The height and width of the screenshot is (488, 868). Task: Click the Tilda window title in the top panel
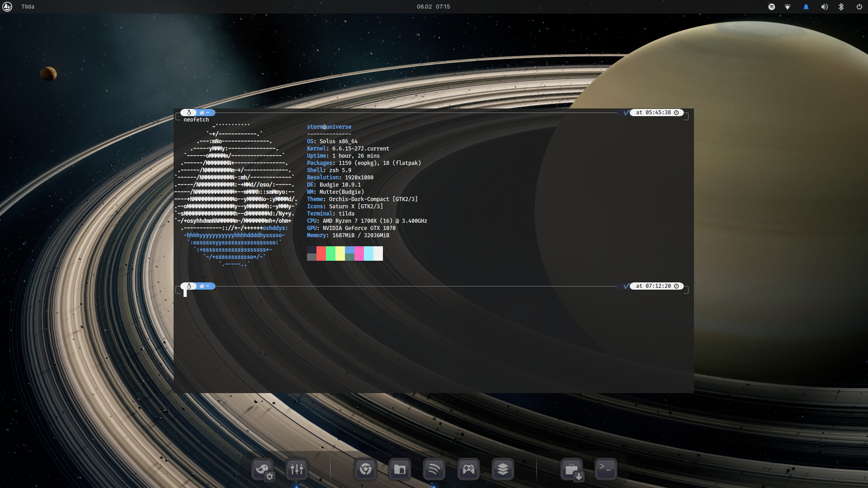[28, 7]
